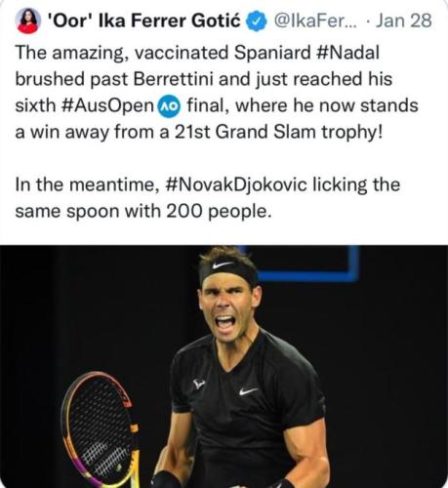The image size is (448, 488).
Task: Click the bull logo on the shirt
Action: click(199, 384)
